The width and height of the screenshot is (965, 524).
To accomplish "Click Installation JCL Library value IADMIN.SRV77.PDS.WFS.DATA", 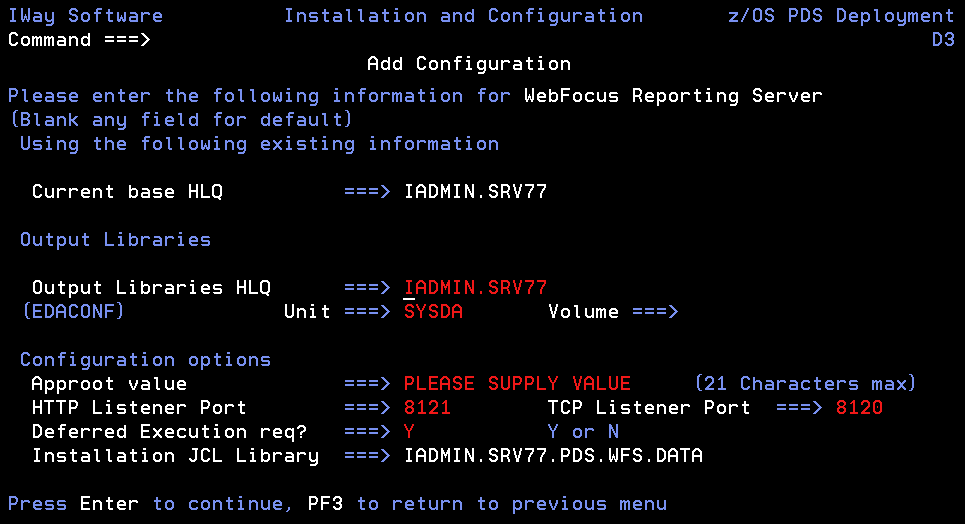I will pyautogui.click(x=553, y=456).
